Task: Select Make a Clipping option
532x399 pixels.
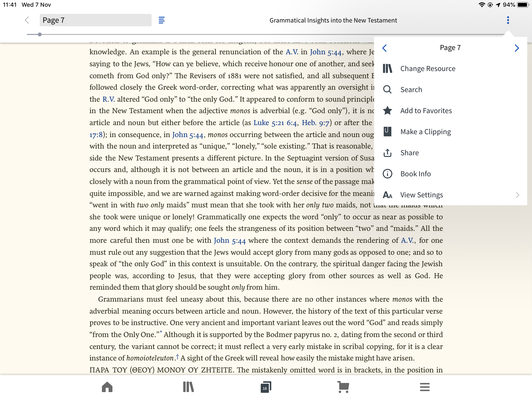Action: (425, 132)
